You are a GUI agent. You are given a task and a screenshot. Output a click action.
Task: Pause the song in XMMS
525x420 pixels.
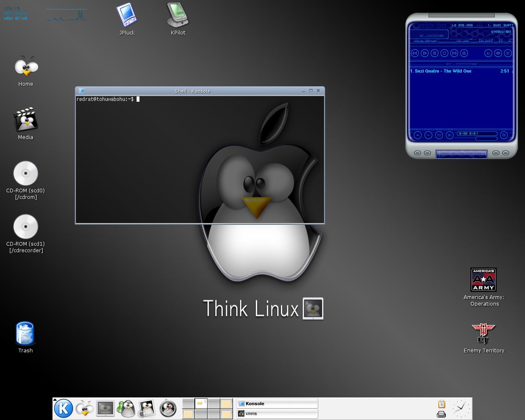coord(434,53)
